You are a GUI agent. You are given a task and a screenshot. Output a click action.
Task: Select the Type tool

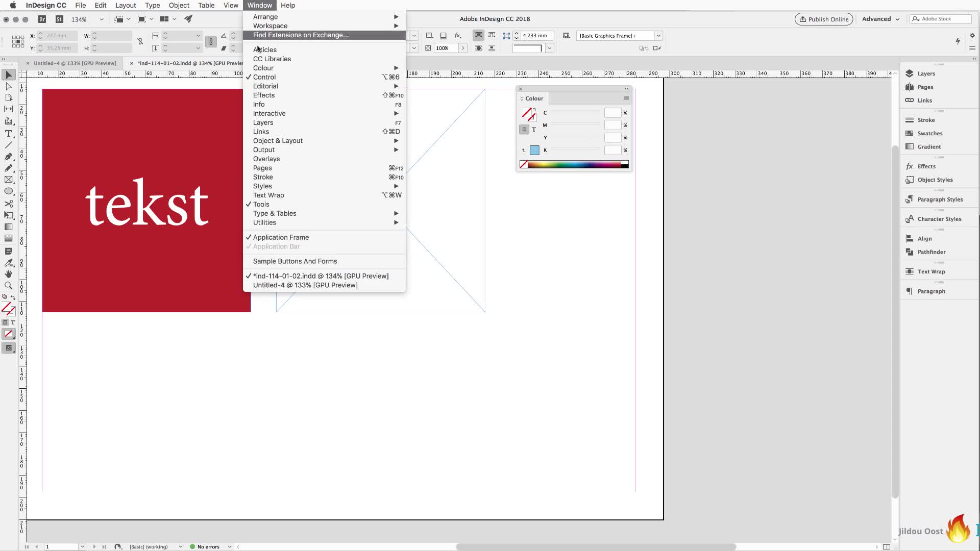point(9,133)
